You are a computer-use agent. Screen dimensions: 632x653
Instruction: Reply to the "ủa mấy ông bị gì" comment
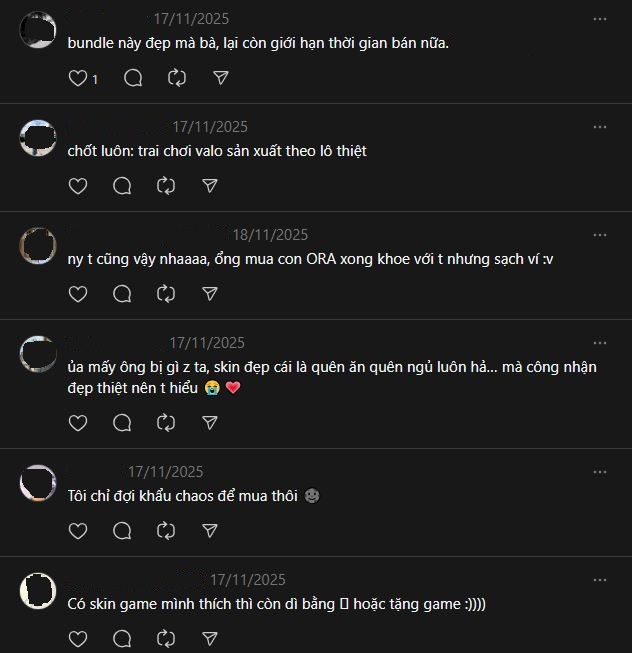(122, 423)
